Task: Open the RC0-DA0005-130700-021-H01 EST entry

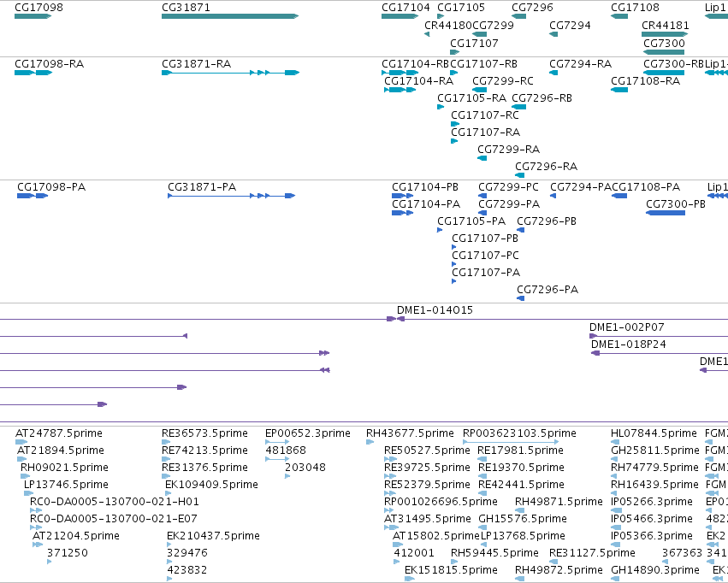Action: pyautogui.click(x=115, y=502)
